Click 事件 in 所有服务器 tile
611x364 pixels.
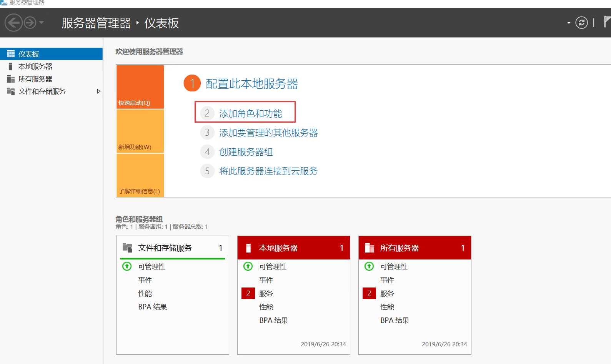[x=387, y=280]
